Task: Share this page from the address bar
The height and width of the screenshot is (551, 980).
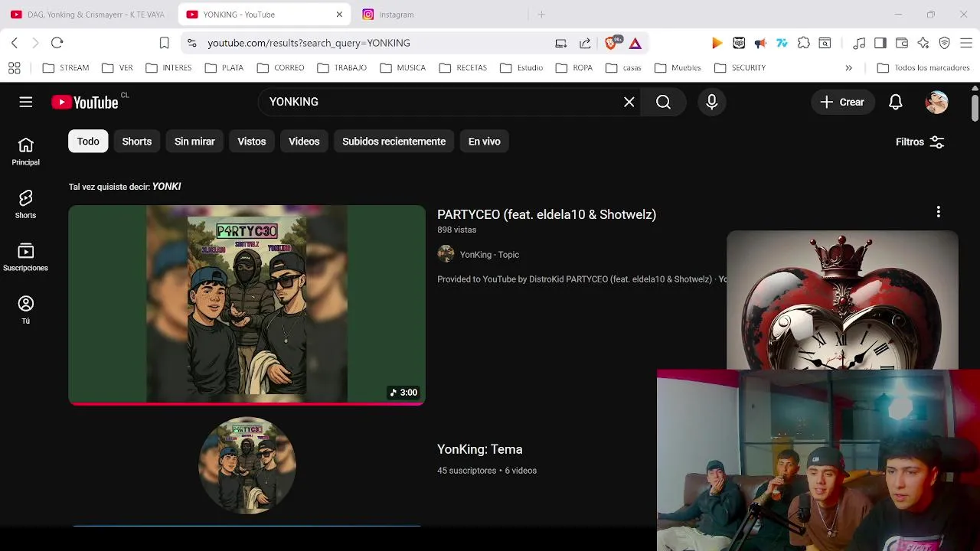Action: (585, 43)
